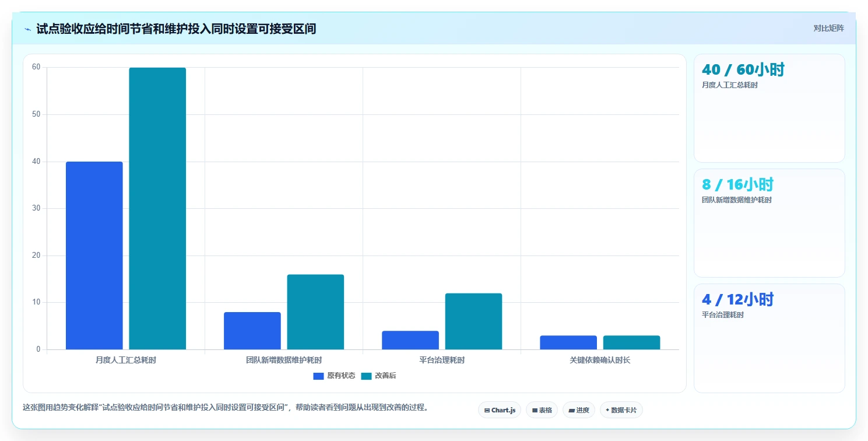Click the 表格 tag chip
This screenshot has width=868, height=441.
542,410
